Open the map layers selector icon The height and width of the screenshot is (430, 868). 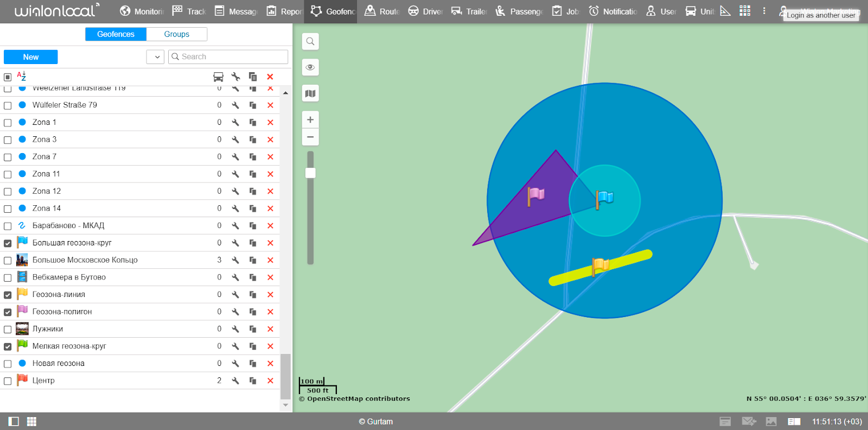pos(310,93)
